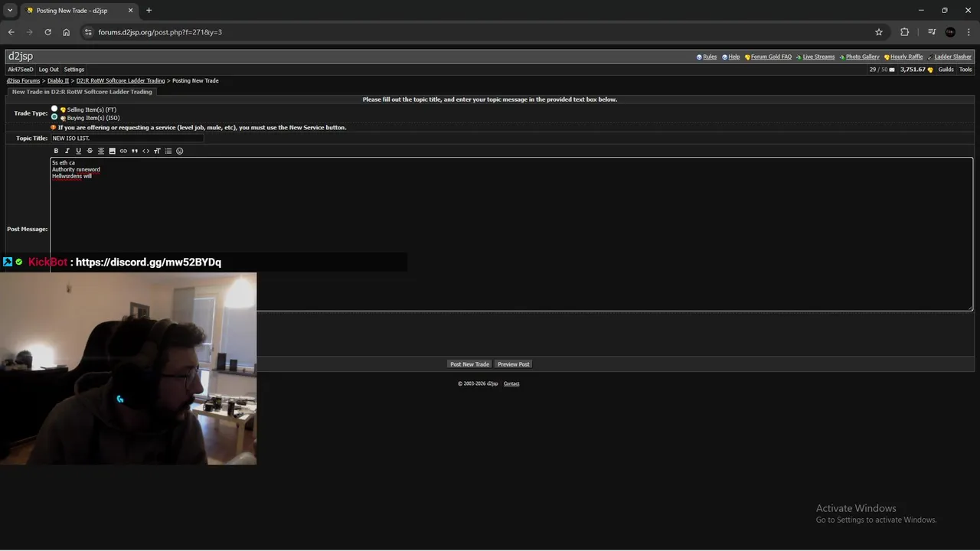980x551 pixels.
Task: Open the Contact link in footer
Action: (511, 383)
